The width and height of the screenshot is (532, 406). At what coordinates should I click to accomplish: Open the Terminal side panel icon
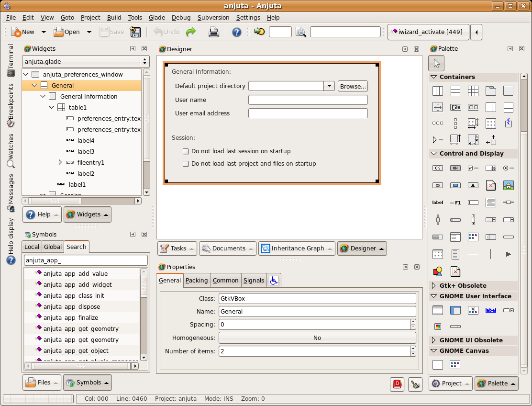point(11,73)
